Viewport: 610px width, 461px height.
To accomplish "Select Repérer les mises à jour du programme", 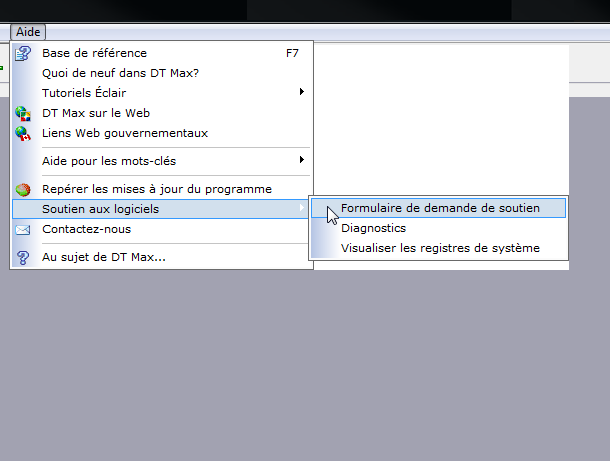I will (161, 189).
